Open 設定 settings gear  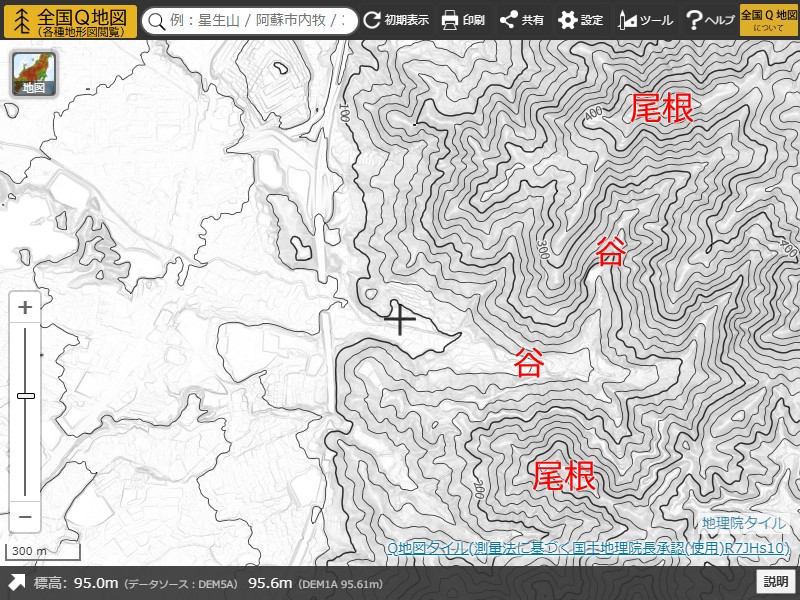pos(581,20)
